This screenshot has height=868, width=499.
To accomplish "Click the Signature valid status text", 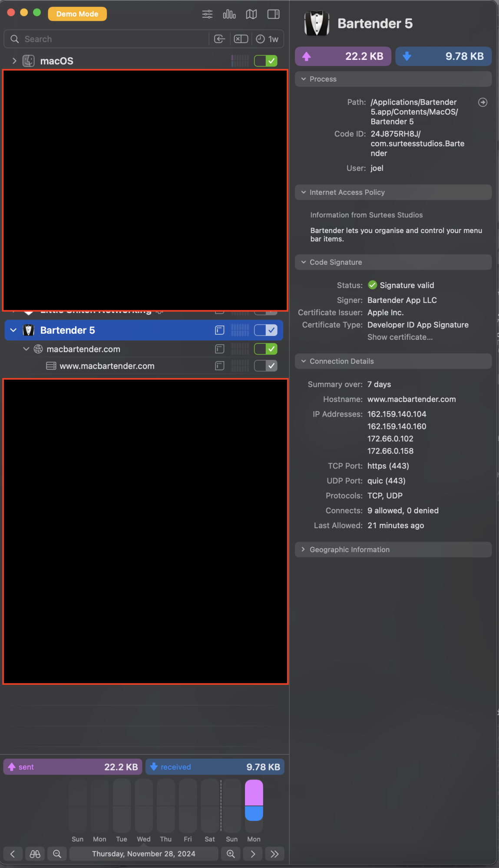I will click(407, 285).
